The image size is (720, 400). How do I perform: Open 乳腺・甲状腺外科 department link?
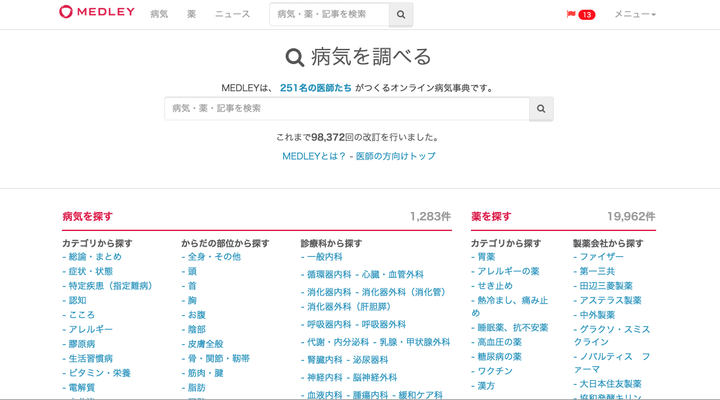pos(415,342)
